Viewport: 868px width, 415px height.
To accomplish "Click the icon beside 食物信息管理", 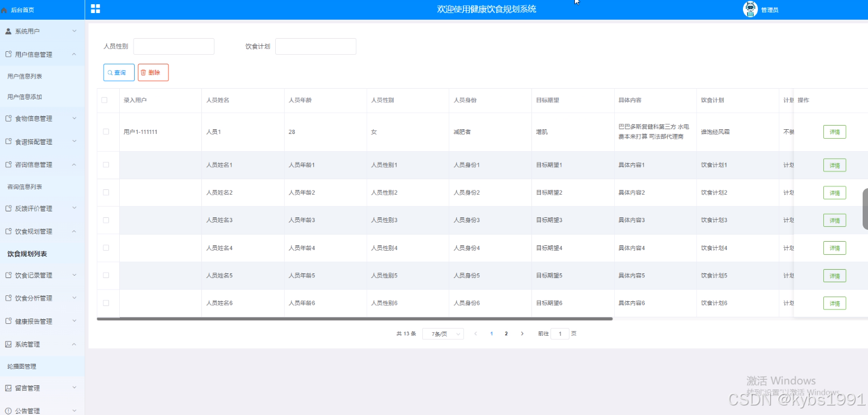I will [8, 118].
